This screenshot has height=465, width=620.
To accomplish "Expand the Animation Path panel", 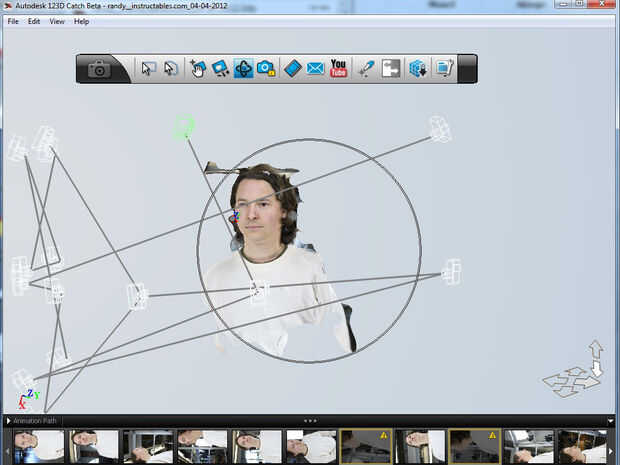I will point(8,421).
